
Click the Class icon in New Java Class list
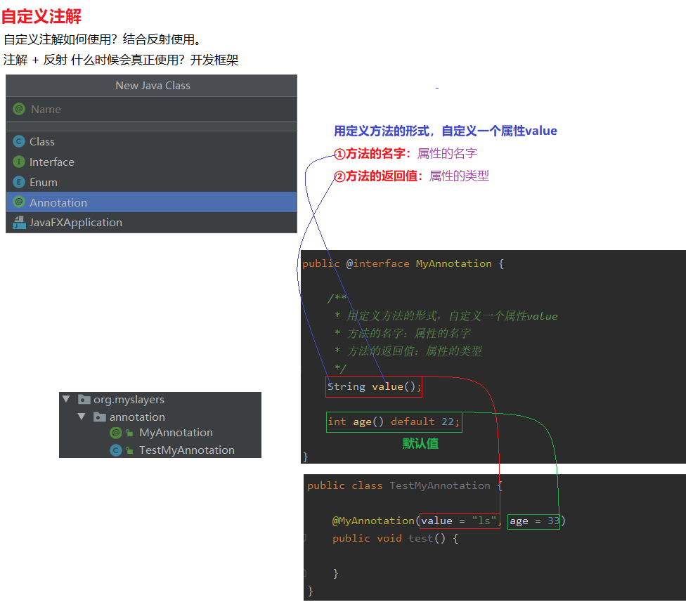(x=19, y=141)
